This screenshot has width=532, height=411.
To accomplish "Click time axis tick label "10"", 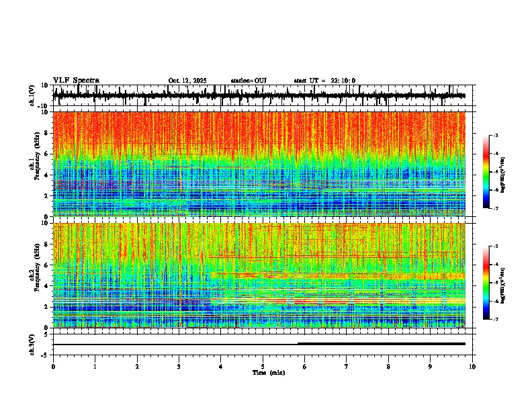I will pos(472,367).
